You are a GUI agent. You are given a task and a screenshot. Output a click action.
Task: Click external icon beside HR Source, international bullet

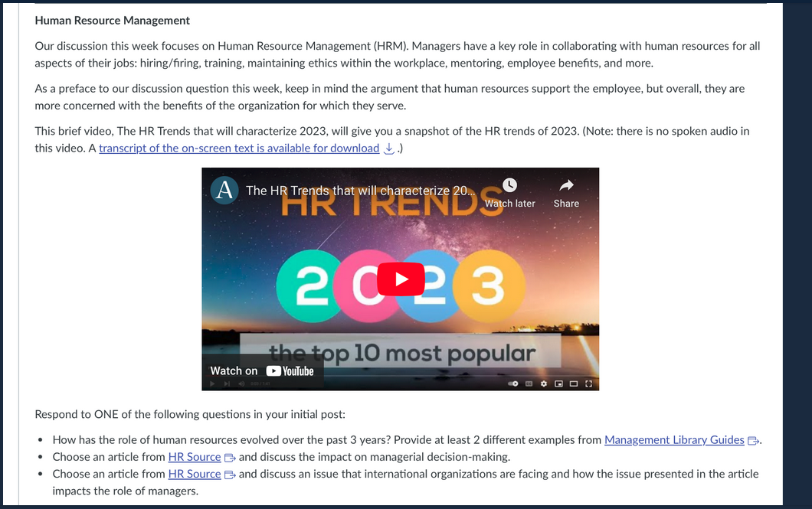point(230,475)
